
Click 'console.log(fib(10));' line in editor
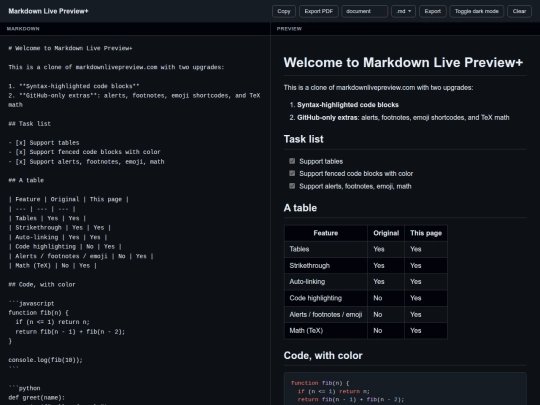[45, 360]
